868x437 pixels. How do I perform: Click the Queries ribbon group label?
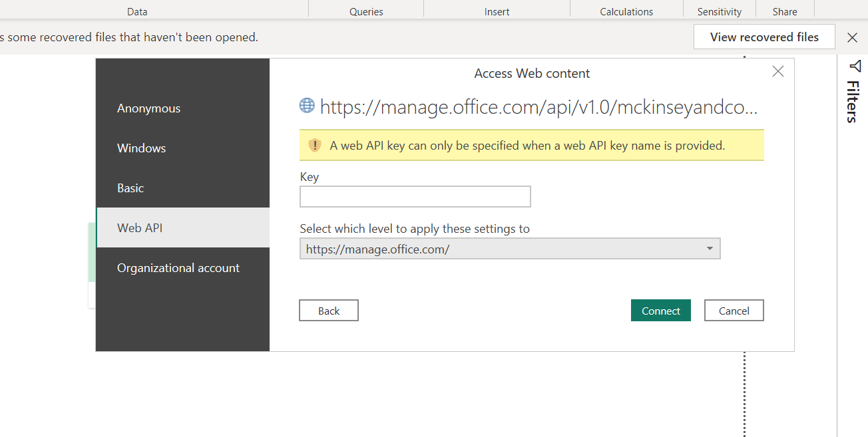pyautogui.click(x=366, y=11)
